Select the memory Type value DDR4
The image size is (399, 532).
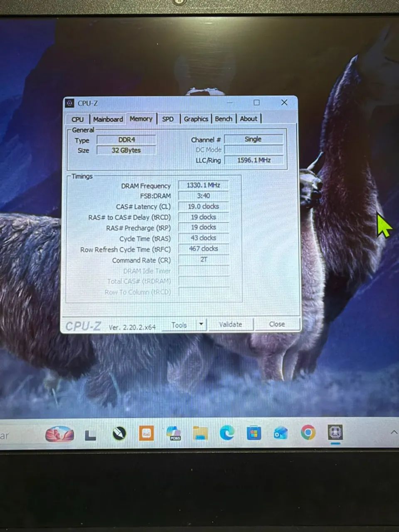coord(126,140)
